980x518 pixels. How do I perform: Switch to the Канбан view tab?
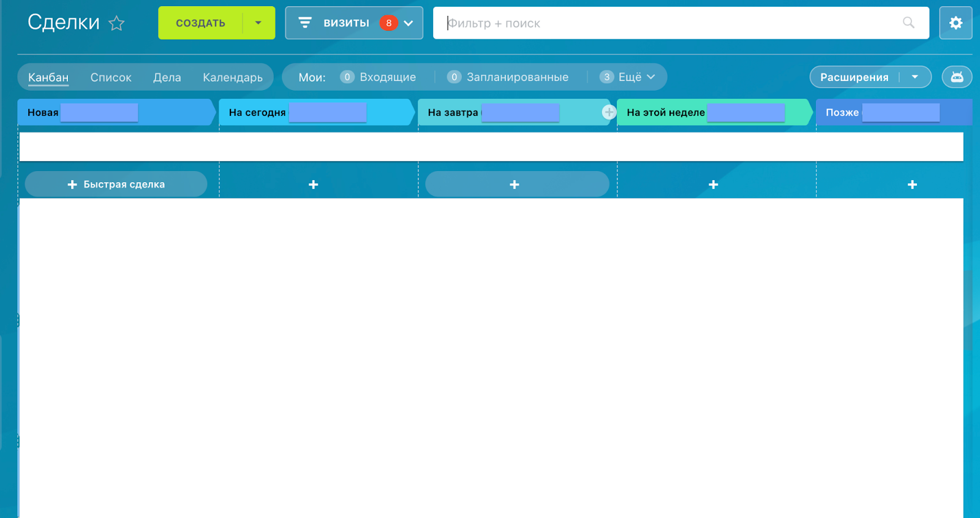(48, 77)
